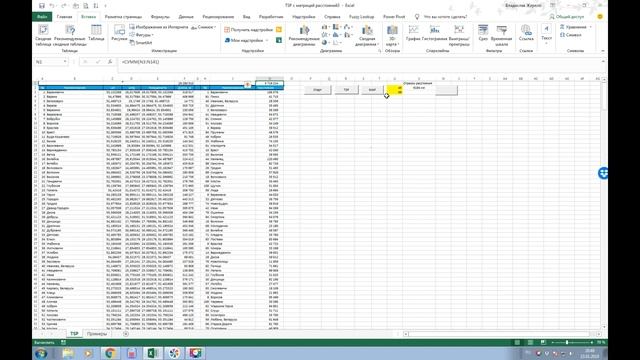This screenshot has width=640, height=360.
Task: Expand the Text (Текст) group dropdown
Action: tap(546, 34)
